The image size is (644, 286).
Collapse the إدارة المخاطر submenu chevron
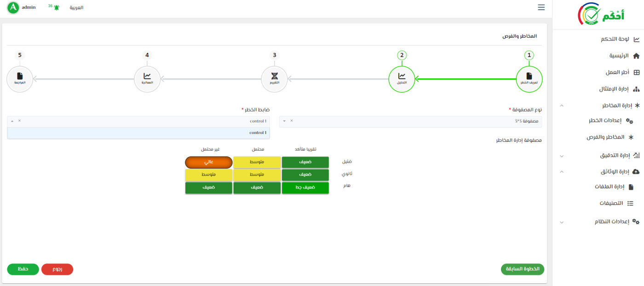pos(561,105)
